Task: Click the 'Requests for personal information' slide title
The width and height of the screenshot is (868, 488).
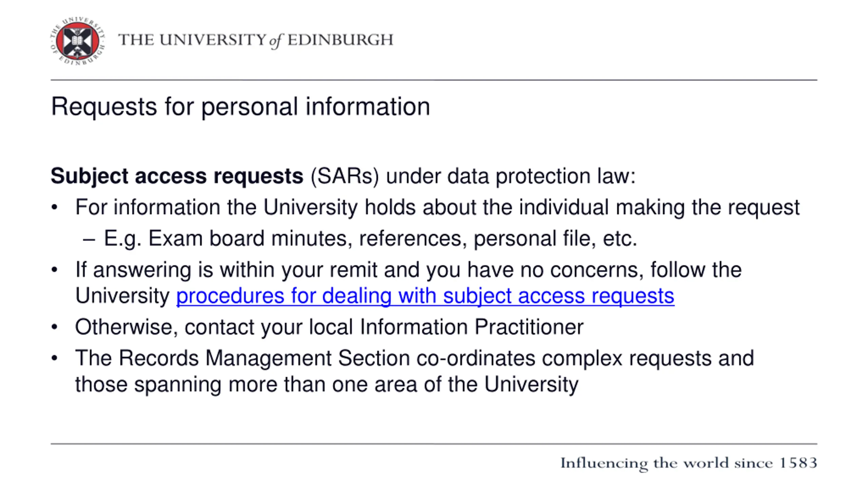Action: [240, 107]
